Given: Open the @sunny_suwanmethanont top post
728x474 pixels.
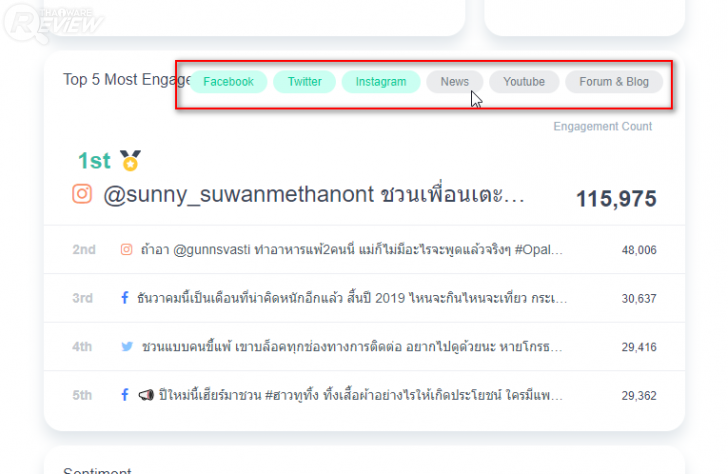Looking at the screenshot, I should pyautogui.click(x=314, y=194).
